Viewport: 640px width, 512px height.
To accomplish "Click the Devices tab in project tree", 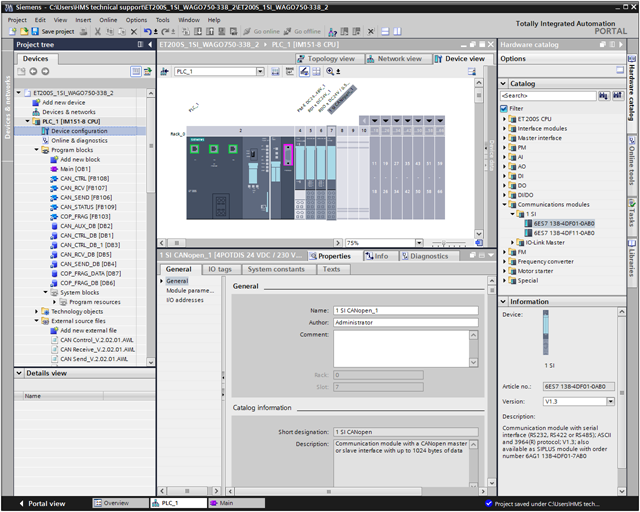I will click(36, 59).
